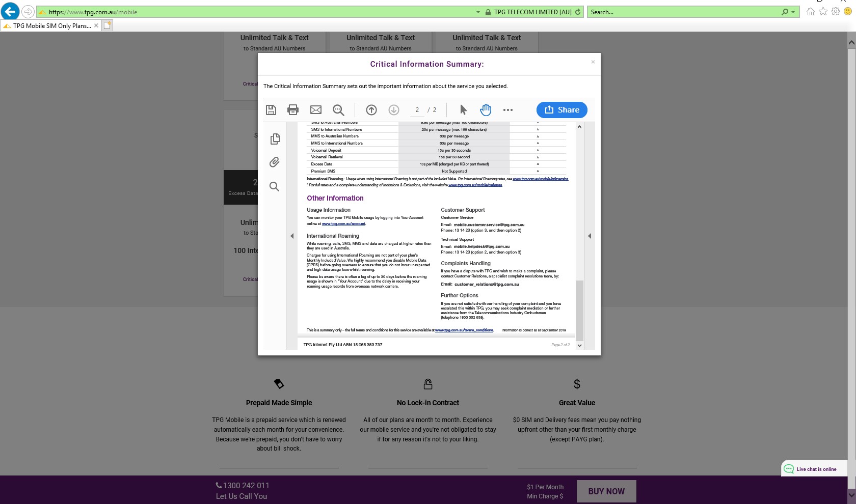Choose the selection arrow tool in PDF toolbar
The height and width of the screenshot is (504, 856).
click(463, 110)
